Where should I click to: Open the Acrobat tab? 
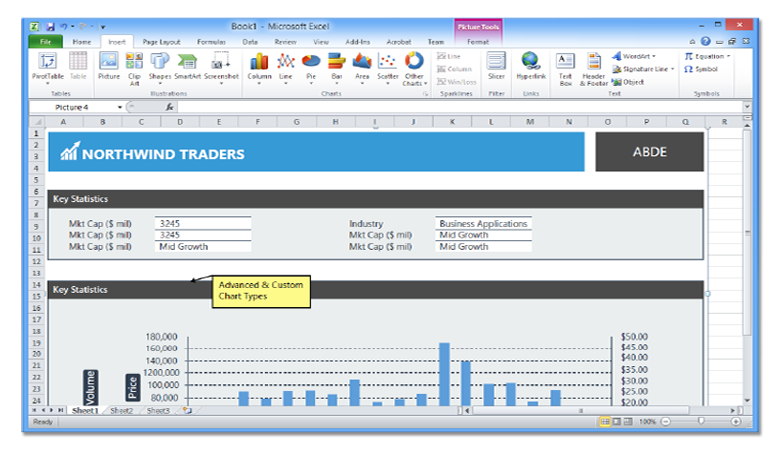(x=398, y=42)
